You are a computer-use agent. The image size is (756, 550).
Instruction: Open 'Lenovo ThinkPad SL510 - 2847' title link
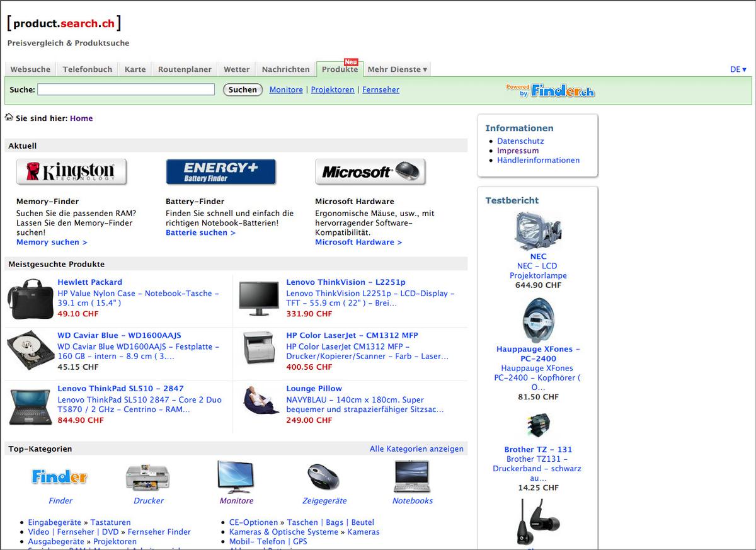[x=120, y=388]
